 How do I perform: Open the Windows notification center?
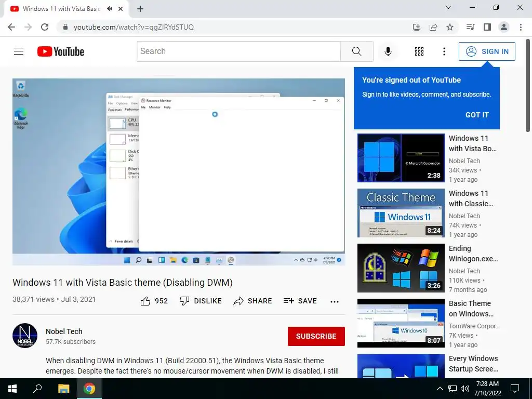[515, 389]
